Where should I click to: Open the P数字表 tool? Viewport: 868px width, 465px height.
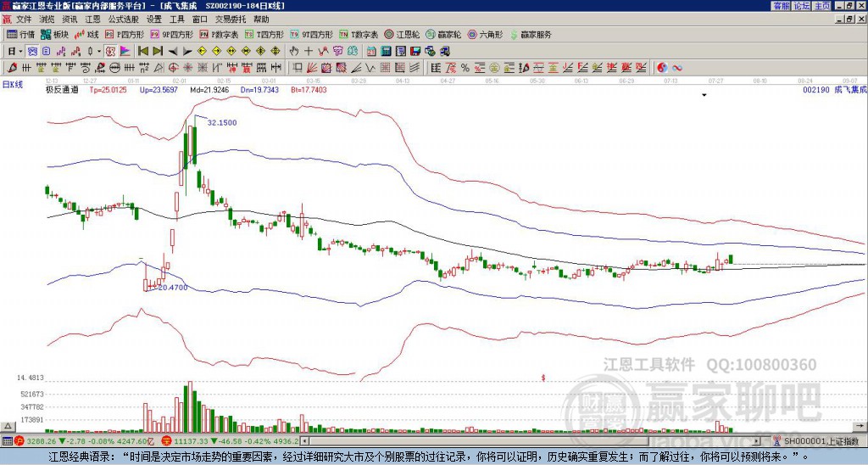pos(219,34)
